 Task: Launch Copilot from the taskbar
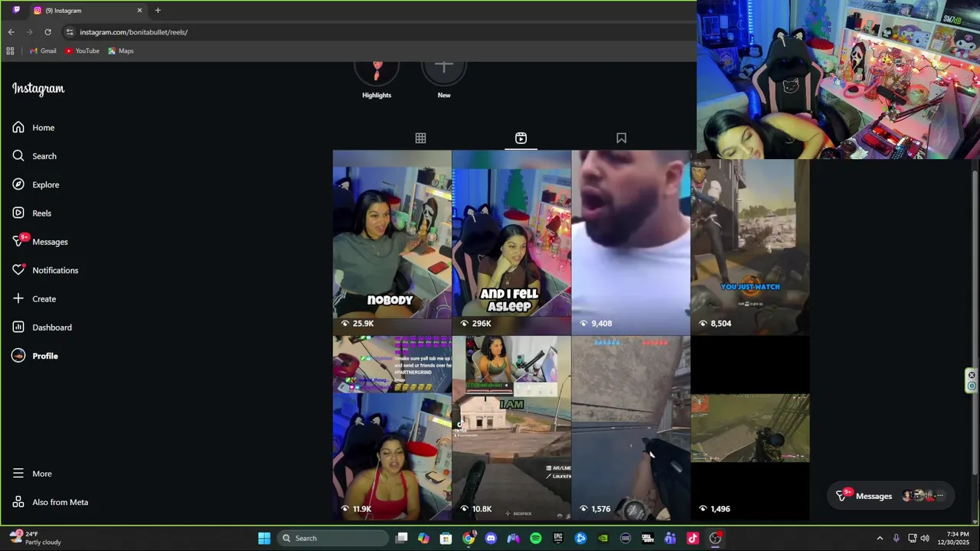point(423,538)
